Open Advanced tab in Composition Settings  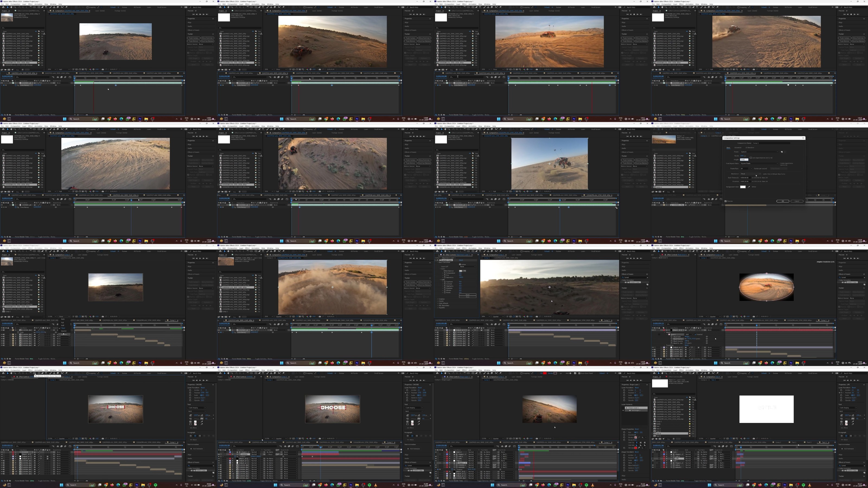[738, 148]
